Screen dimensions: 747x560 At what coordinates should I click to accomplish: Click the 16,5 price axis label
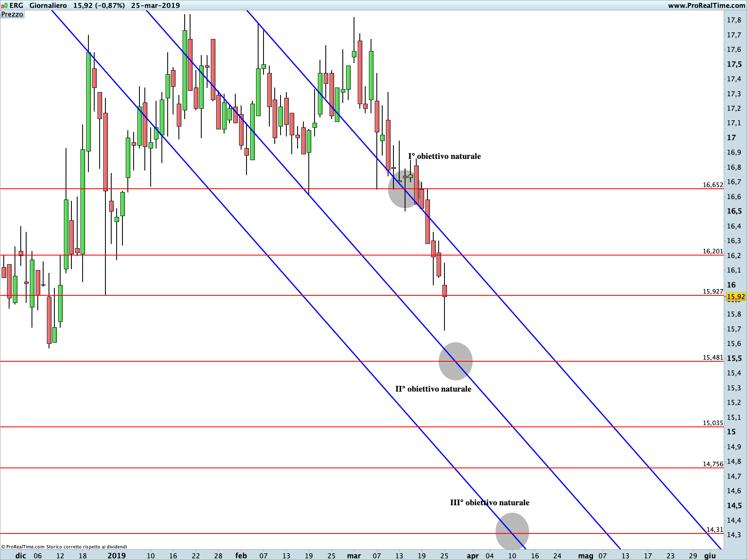coord(734,211)
